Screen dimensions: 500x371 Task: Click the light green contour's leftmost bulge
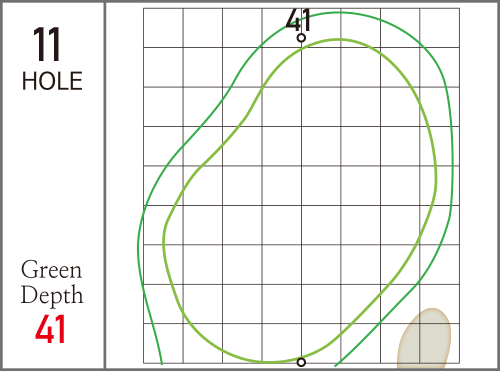click(x=163, y=240)
